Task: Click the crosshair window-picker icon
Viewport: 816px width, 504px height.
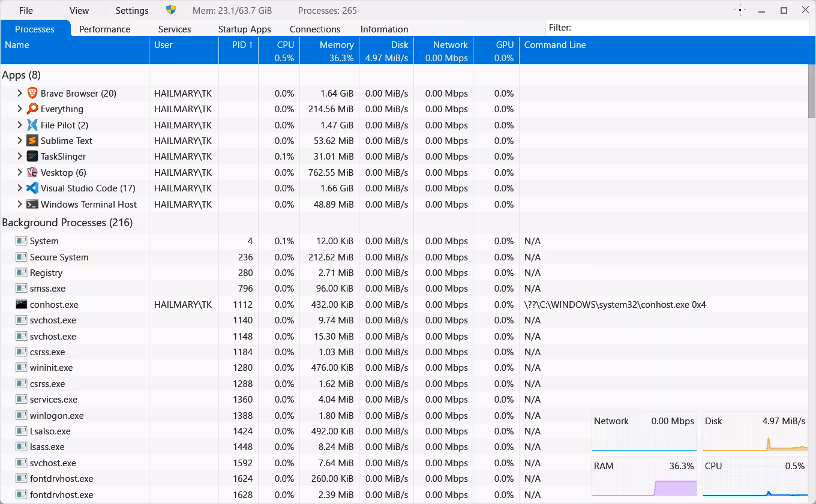Action: pos(740,10)
